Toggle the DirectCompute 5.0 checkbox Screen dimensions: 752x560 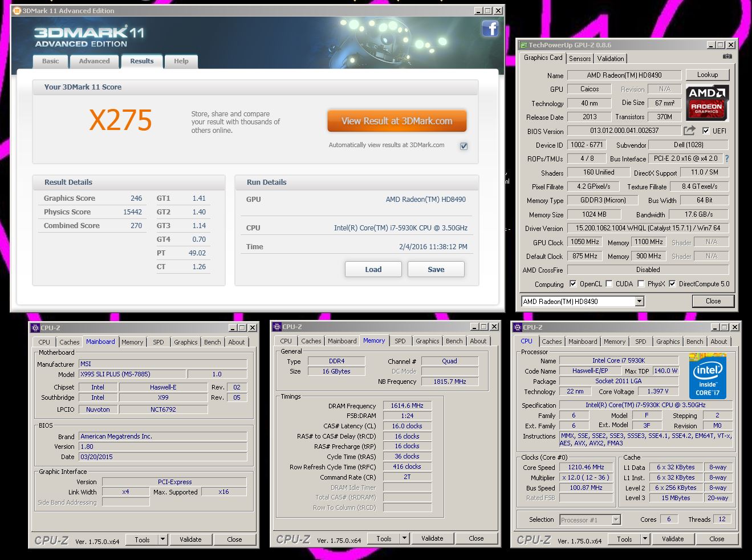click(x=672, y=283)
